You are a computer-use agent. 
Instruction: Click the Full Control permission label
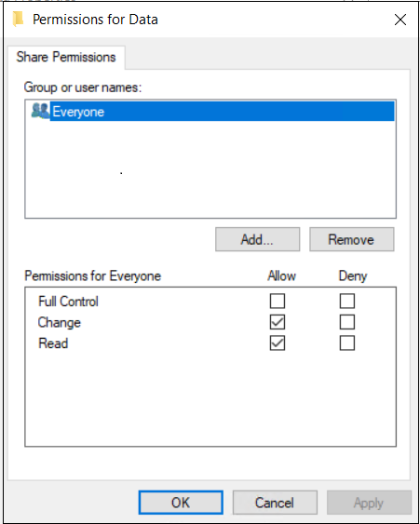pos(68,302)
